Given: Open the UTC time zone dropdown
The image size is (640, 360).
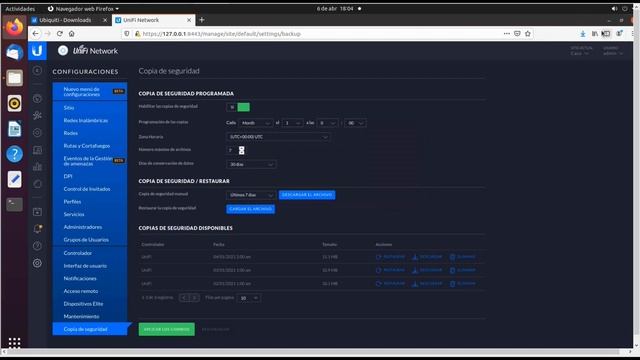Looking at the screenshot, I should 278,137.
